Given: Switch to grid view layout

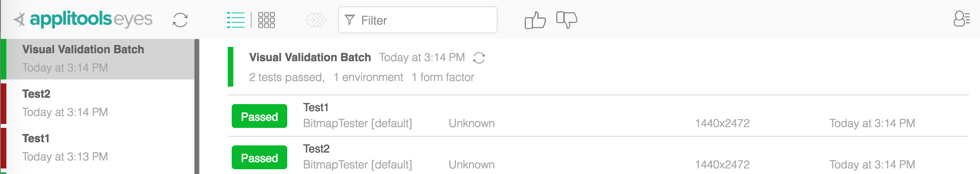Looking at the screenshot, I should 266,20.
